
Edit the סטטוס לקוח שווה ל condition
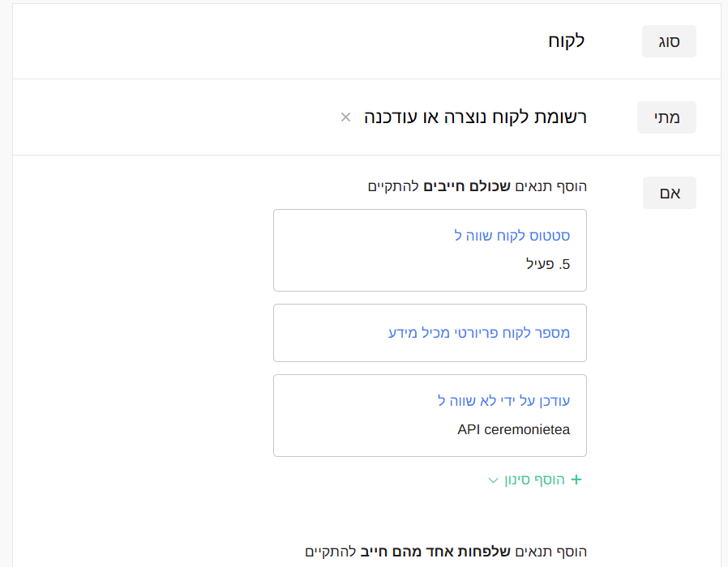click(x=512, y=236)
